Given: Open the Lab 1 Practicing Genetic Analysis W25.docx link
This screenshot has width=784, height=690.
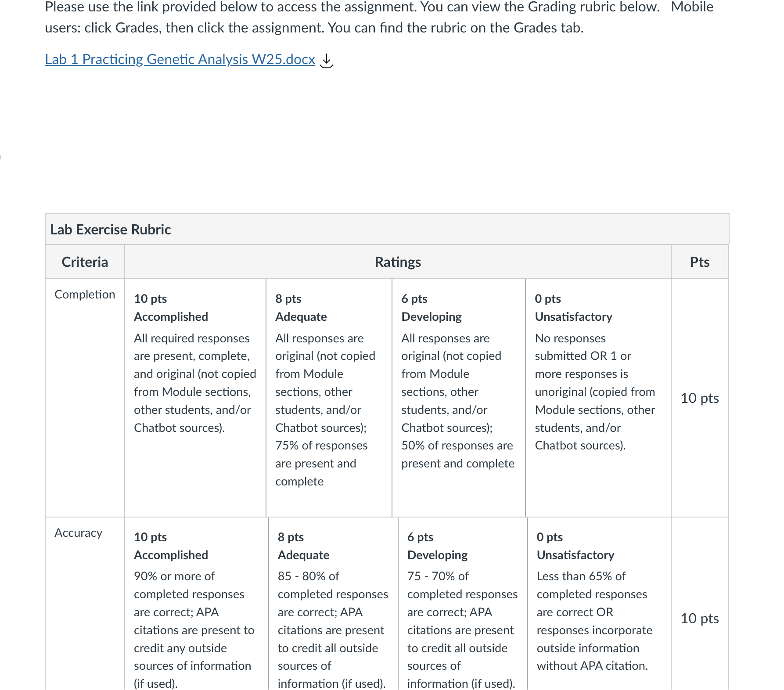Looking at the screenshot, I should [180, 59].
